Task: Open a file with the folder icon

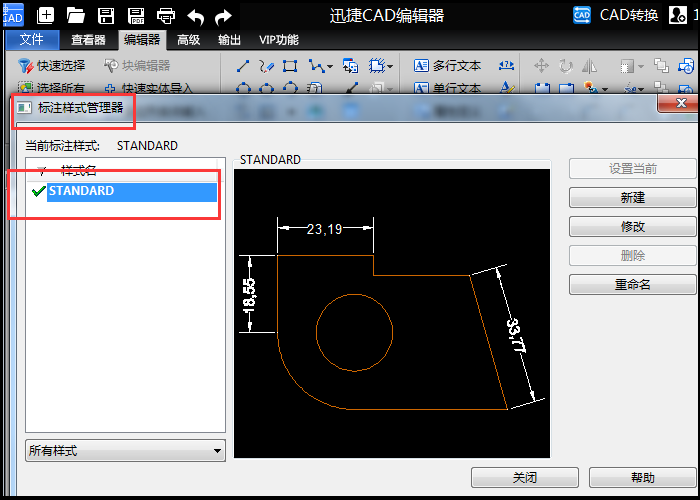Action: [75, 16]
